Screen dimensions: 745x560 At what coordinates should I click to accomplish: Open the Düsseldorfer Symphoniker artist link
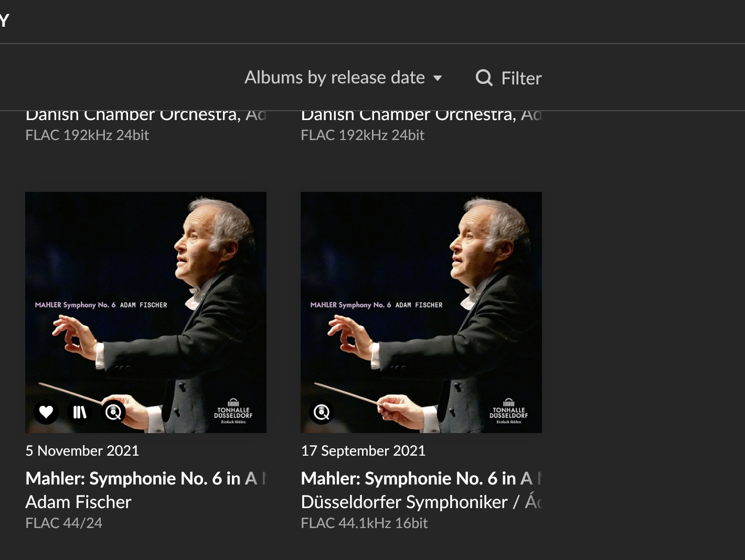click(405, 502)
